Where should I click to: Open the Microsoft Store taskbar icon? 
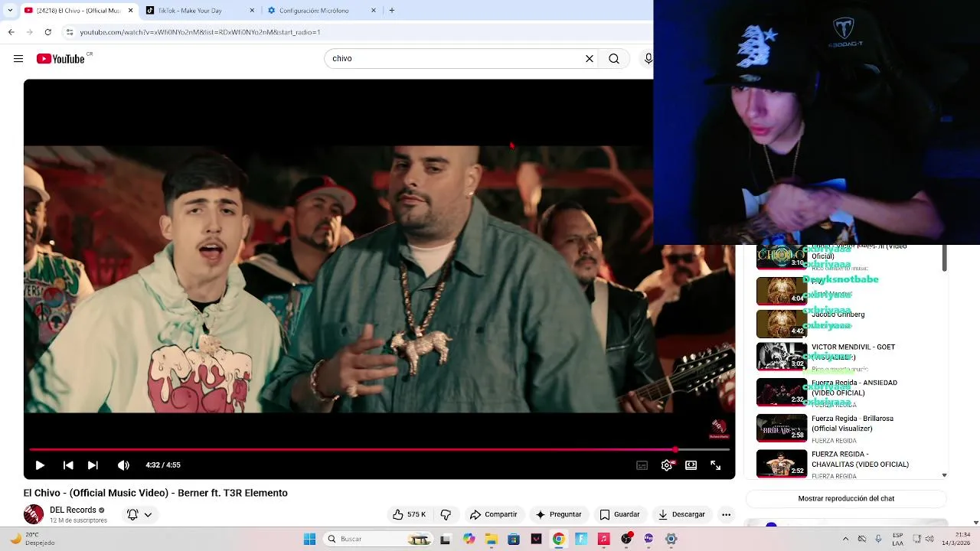tap(513, 539)
